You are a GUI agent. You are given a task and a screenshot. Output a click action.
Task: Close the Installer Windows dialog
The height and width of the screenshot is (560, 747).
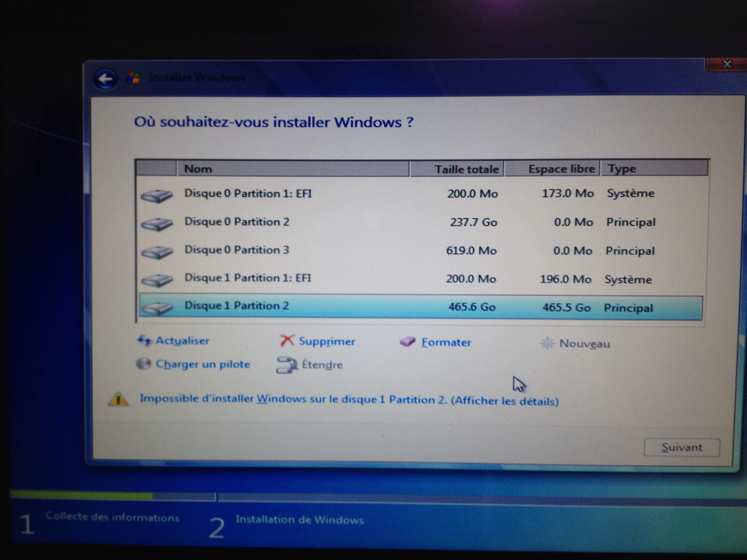[726, 64]
